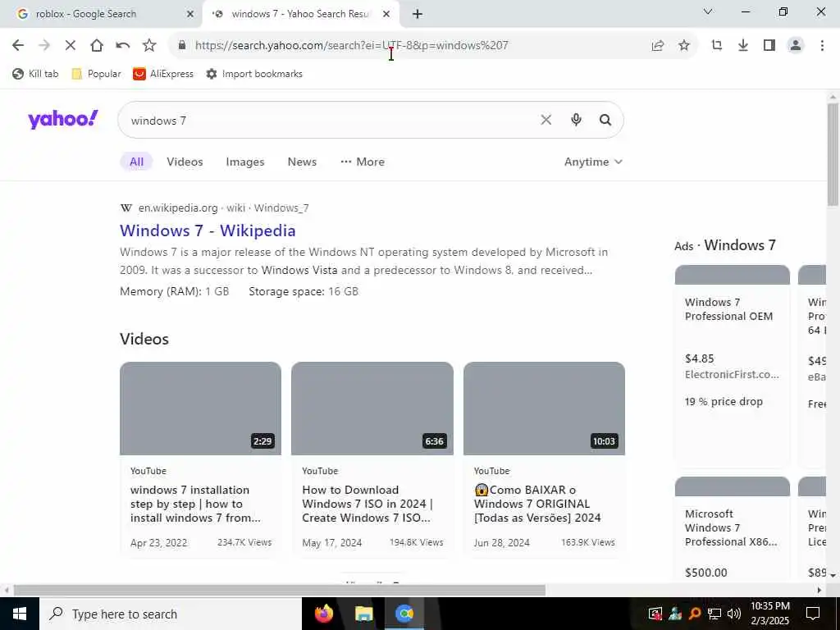This screenshot has height=630, width=840.
Task: Open the browser three-dot menu
Action: click(822, 46)
